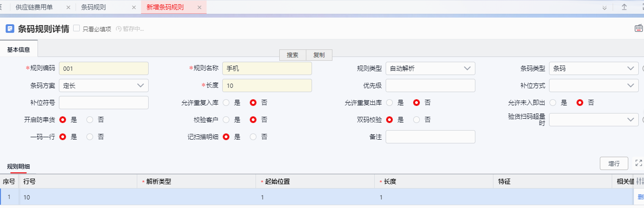Close the 条码规则 tab
Viewport: 644px width, 208px height.
(134, 8)
